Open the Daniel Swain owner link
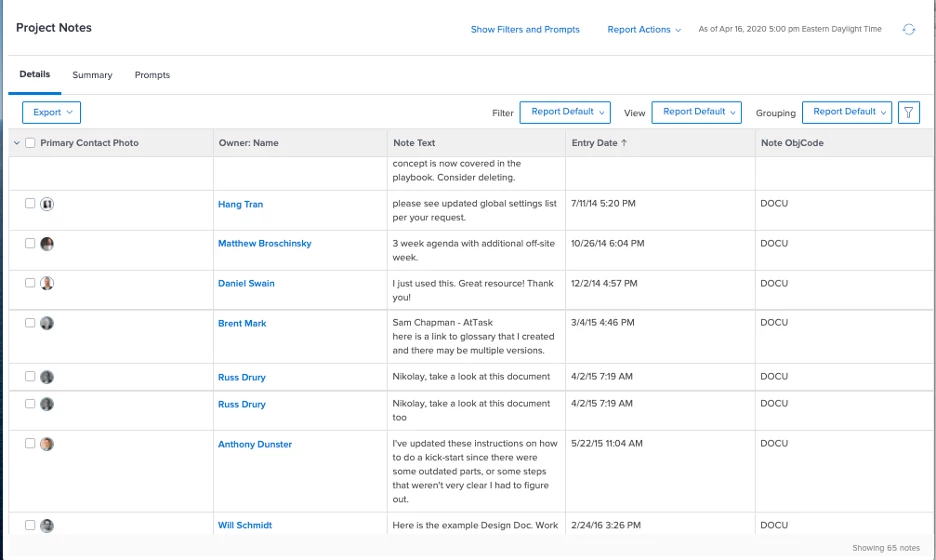The image size is (936, 560). coord(246,284)
